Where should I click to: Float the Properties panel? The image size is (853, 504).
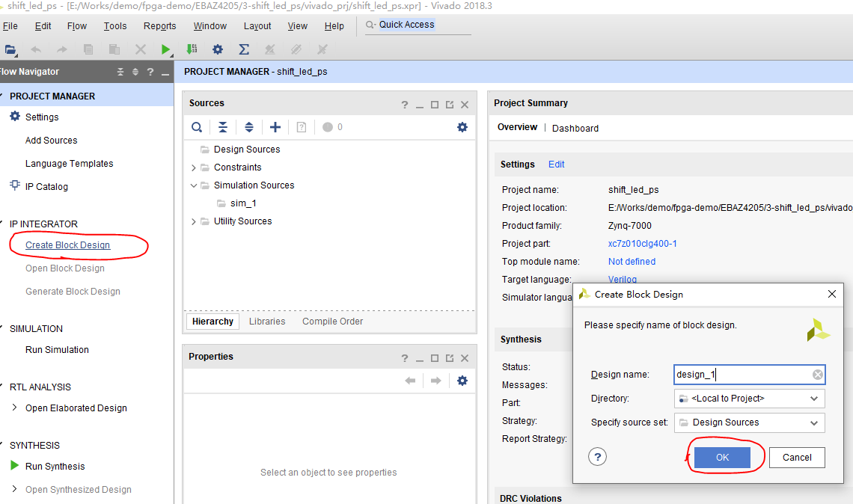click(x=450, y=358)
